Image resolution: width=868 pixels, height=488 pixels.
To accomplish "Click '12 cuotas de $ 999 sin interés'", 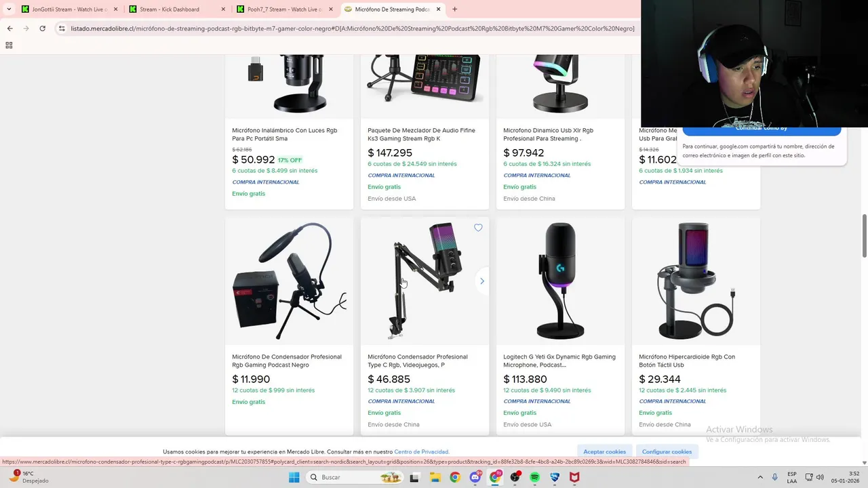I will [x=273, y=390].
